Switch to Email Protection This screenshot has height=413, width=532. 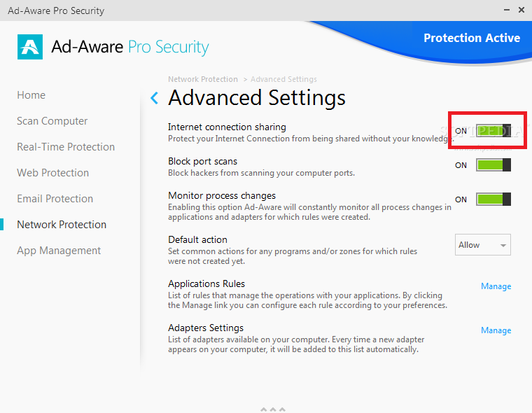click(x=55, y=199)
